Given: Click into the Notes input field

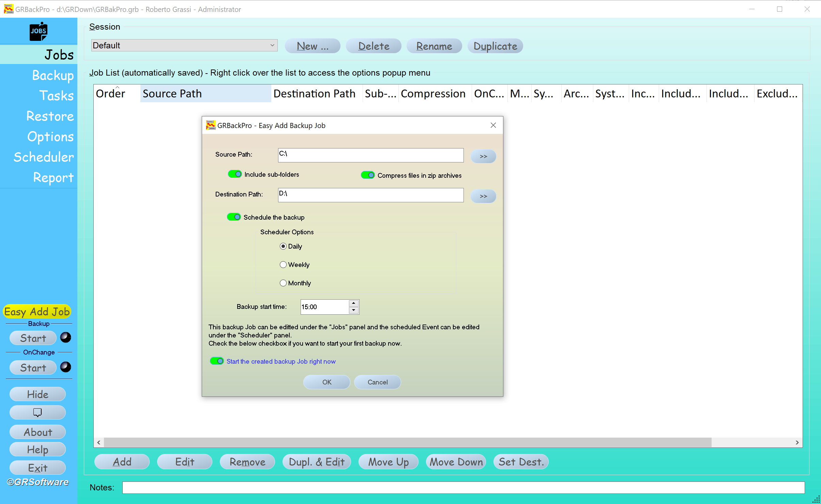Looking at the screenshot, I should [463, 488].
